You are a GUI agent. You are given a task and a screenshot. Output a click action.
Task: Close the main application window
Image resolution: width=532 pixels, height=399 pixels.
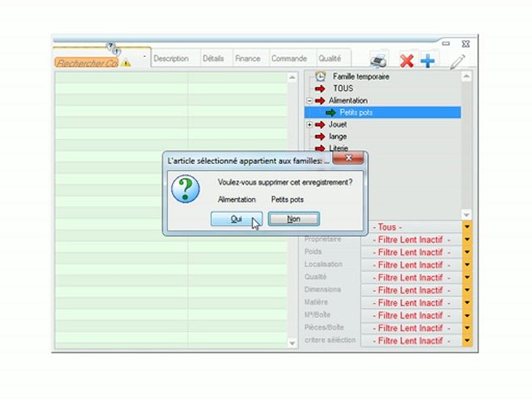[x=466, y=44]
